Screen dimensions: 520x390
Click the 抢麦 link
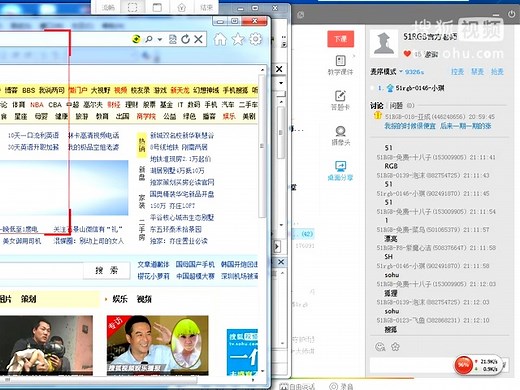497,72
